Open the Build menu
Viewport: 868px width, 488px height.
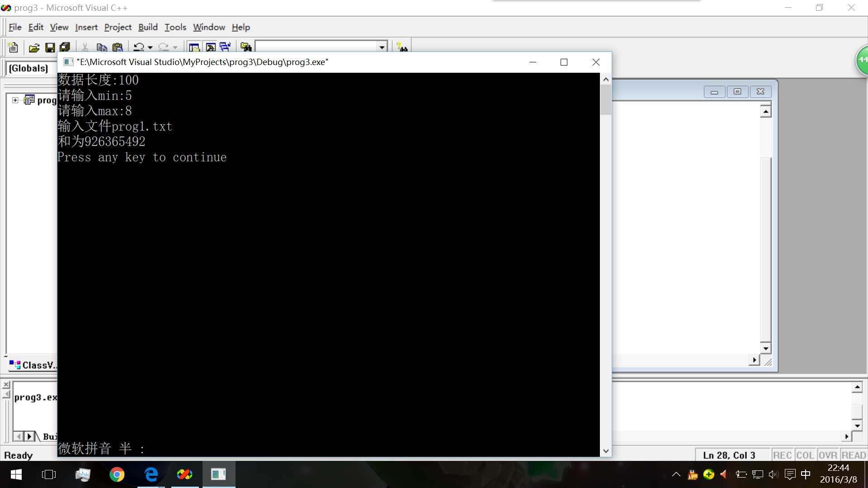point(148,27)
